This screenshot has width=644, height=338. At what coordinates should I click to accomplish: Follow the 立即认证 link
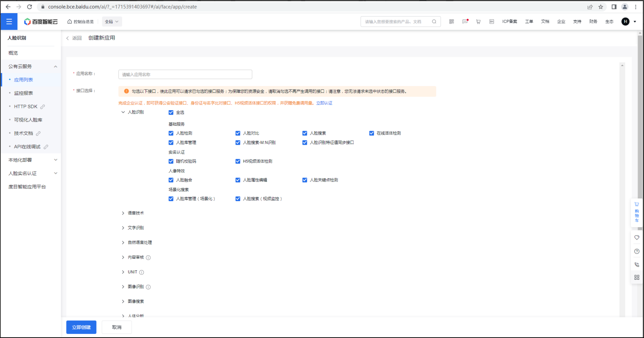(324, 103)
